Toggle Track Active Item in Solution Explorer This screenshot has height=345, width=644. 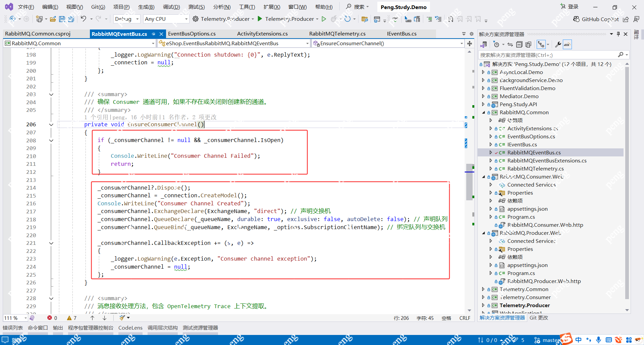click(x=541, y=44)
